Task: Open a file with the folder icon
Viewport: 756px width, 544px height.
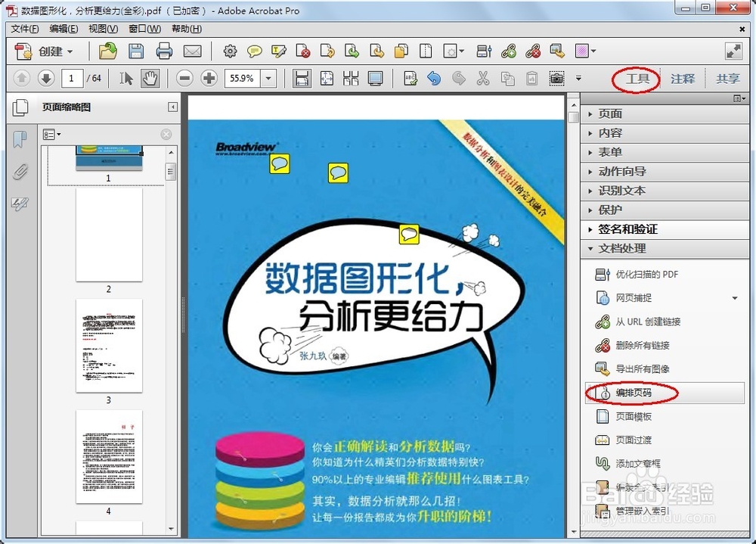Action: click(x=107, y=51)
